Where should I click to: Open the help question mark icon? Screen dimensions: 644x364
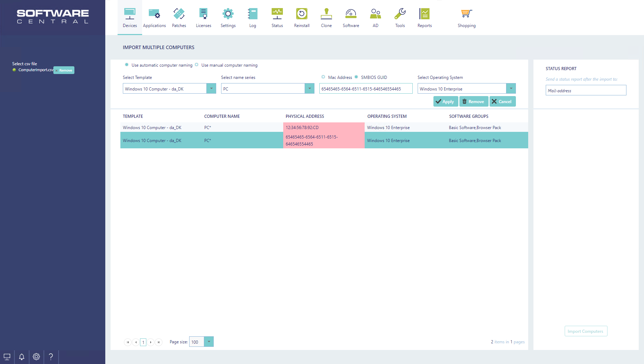coord(51,357)
